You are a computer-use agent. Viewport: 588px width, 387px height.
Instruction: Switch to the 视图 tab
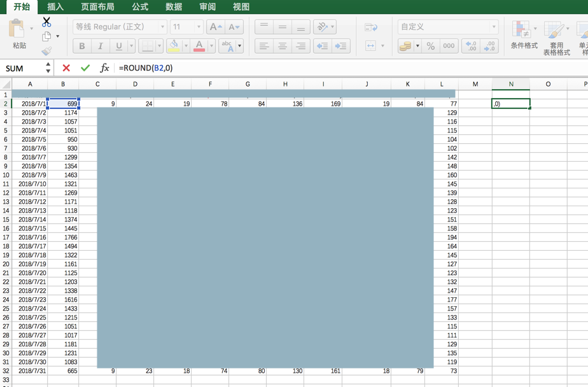(x=241, y=7)
